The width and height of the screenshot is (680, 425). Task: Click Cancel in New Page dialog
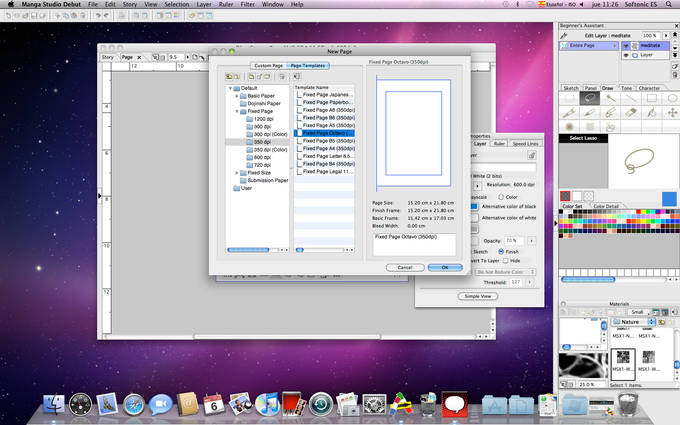click(x=405, y=268)
